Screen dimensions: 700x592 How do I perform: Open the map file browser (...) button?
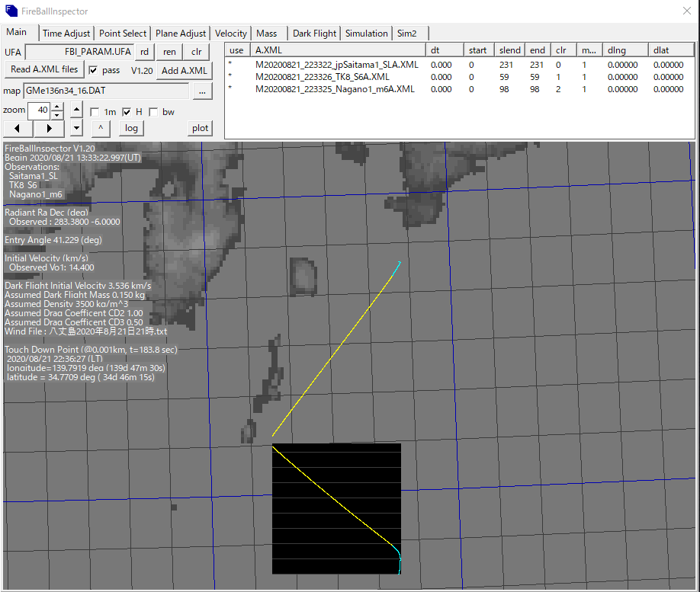click(201, 91)
